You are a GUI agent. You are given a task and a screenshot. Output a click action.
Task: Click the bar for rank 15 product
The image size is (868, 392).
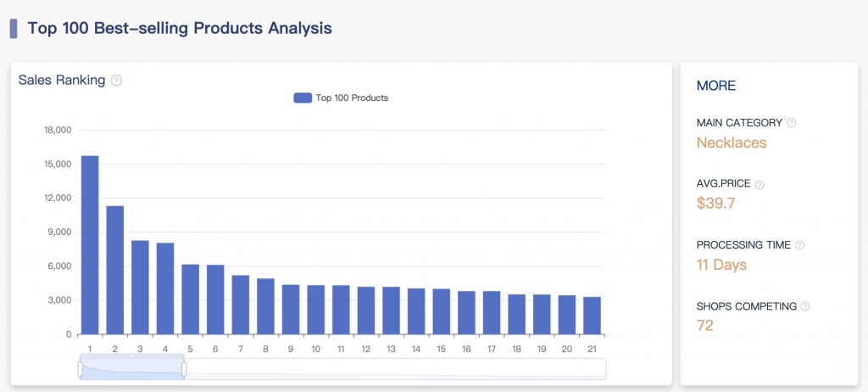[441, 311]
